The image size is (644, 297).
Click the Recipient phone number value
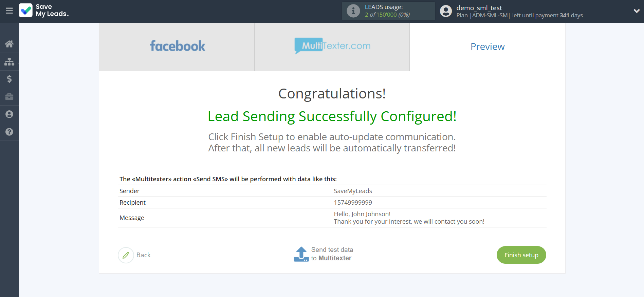click(353, 202)
